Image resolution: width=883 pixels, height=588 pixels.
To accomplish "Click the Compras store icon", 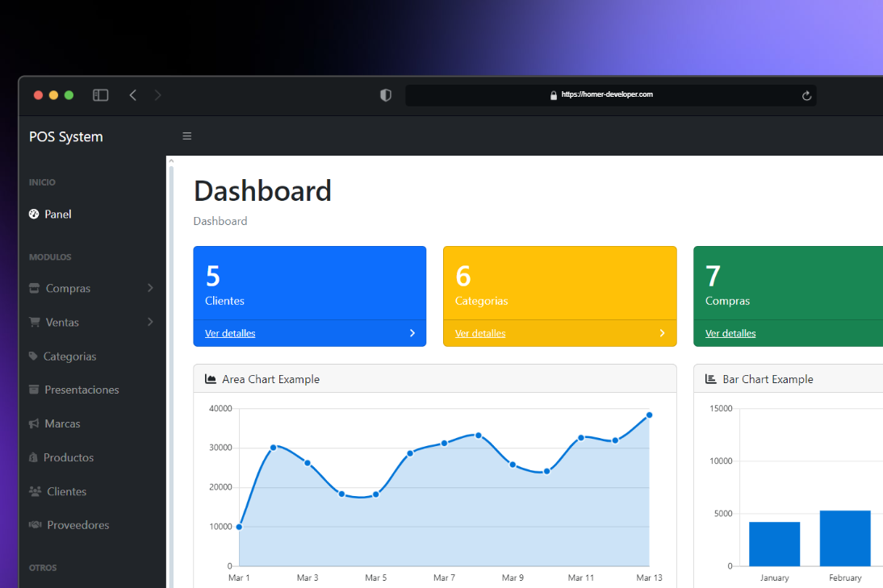I will pos(35,288).
